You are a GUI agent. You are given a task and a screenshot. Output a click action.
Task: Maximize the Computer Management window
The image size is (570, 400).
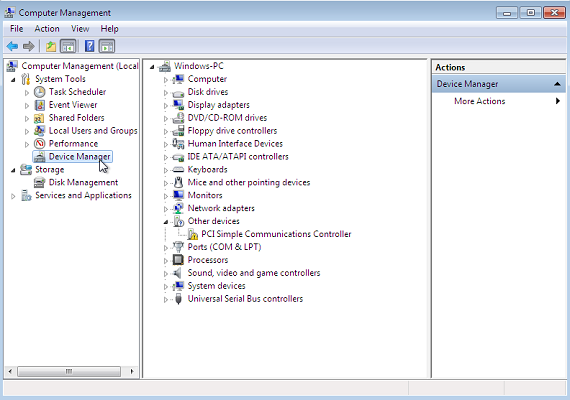(530, 13)
